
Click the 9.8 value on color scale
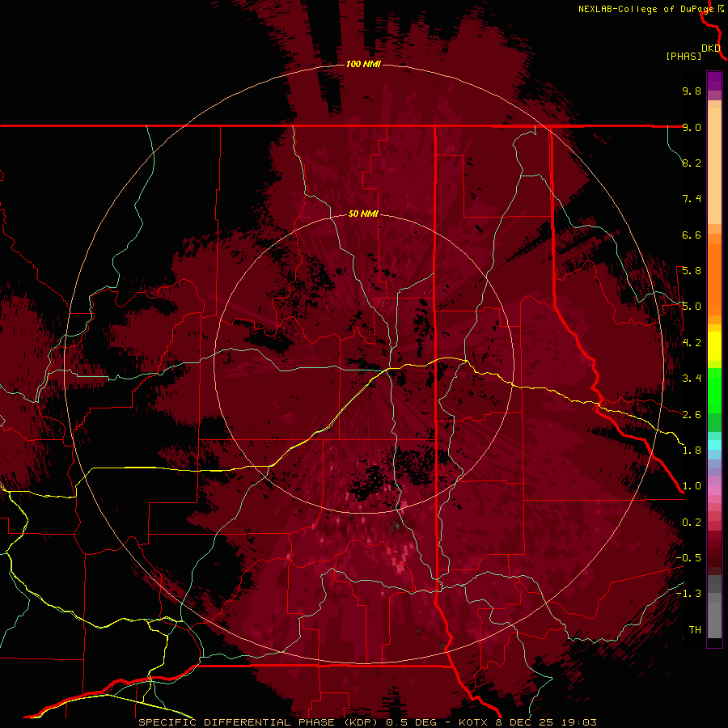[x=692, y=91]
